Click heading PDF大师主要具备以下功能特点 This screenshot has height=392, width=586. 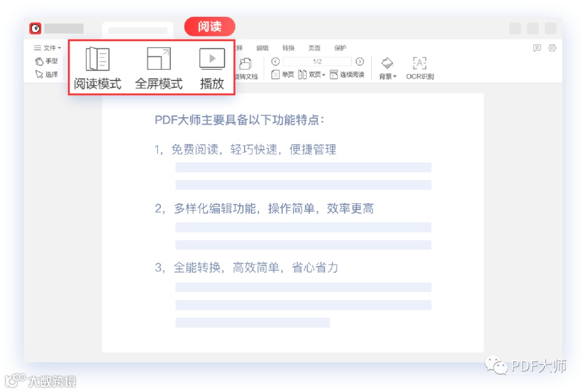tap(240, 120)
